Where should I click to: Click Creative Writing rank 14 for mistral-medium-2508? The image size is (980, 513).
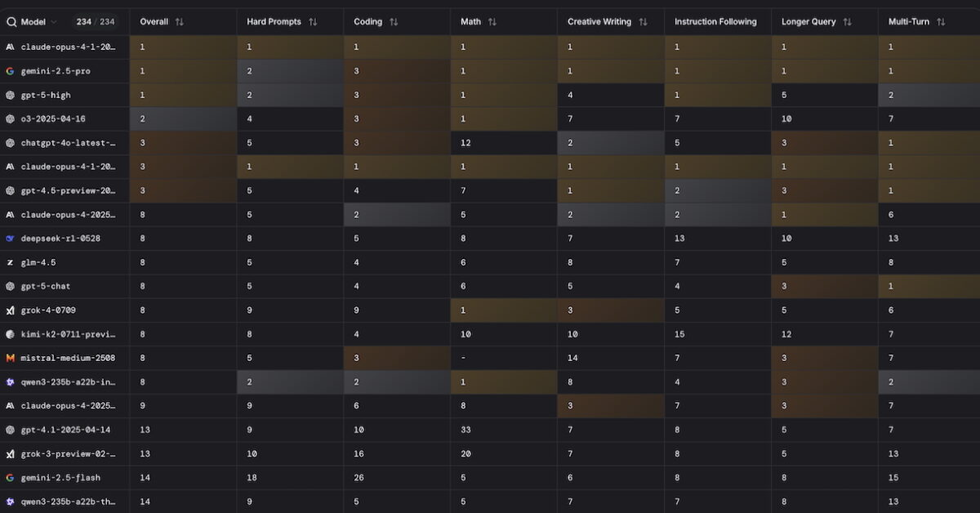coord(572,358)
